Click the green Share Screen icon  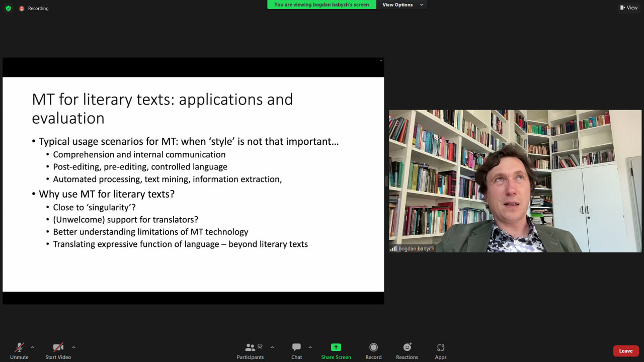336,347
